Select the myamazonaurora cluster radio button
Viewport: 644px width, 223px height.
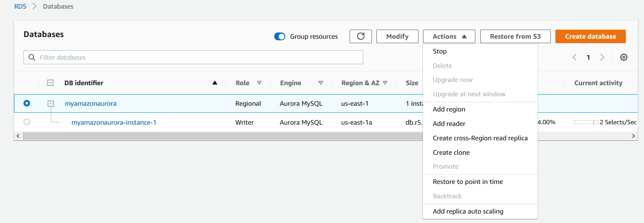(x=27, y=103)
